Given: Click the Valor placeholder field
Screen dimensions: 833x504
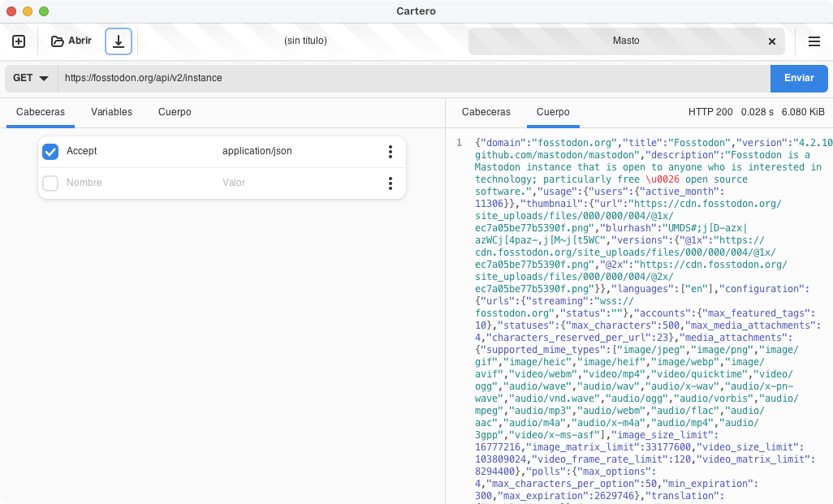Looking at the screenshot, I should click(x=297, y=183).
